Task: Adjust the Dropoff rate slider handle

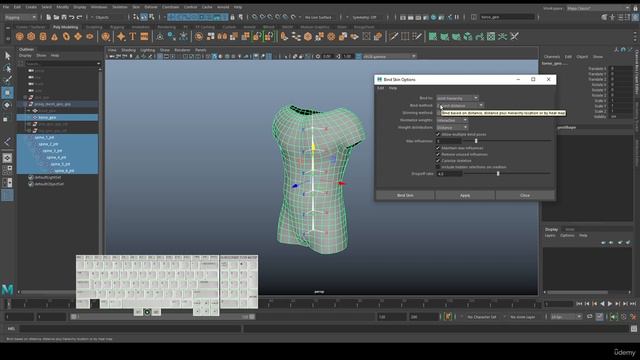Action: click(x=498, y=173)
